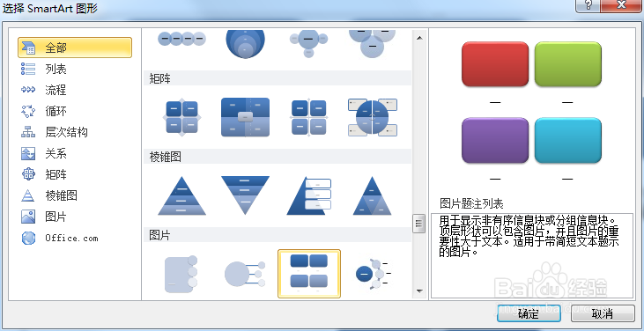The height and width of the screenshot is (331, 644).
Task: Click the red rectangle in preview
Action: pos(495,64)
